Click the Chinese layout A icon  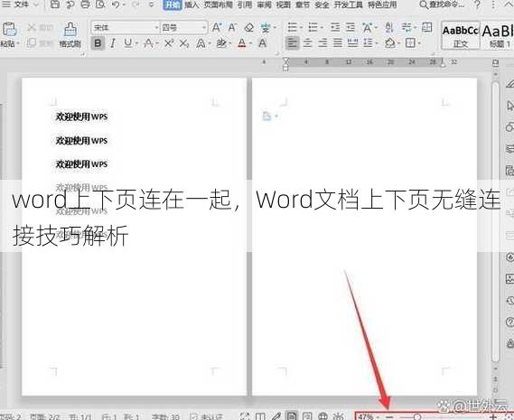click(367, 27)
